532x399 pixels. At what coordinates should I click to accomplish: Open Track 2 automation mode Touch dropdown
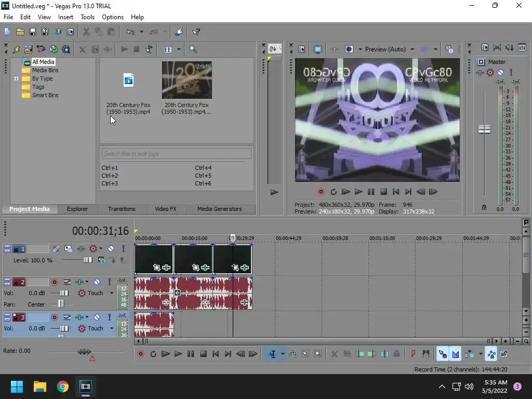[112, 293]
